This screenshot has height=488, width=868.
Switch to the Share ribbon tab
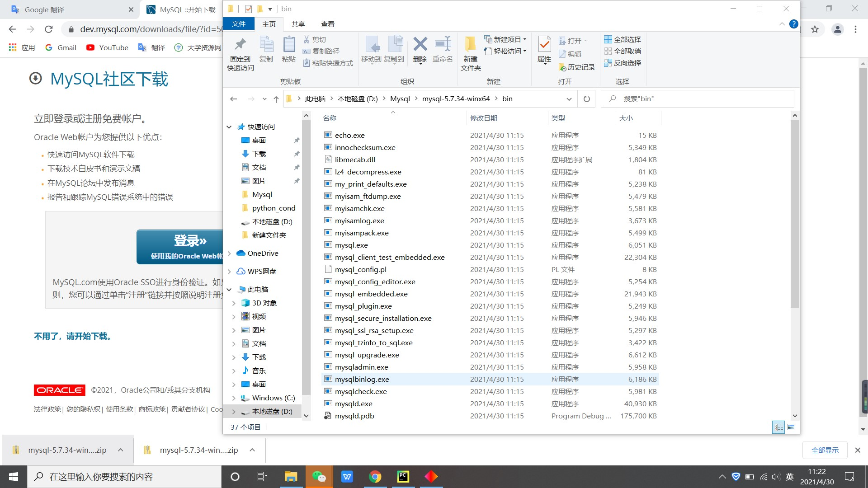click(298, 24)
